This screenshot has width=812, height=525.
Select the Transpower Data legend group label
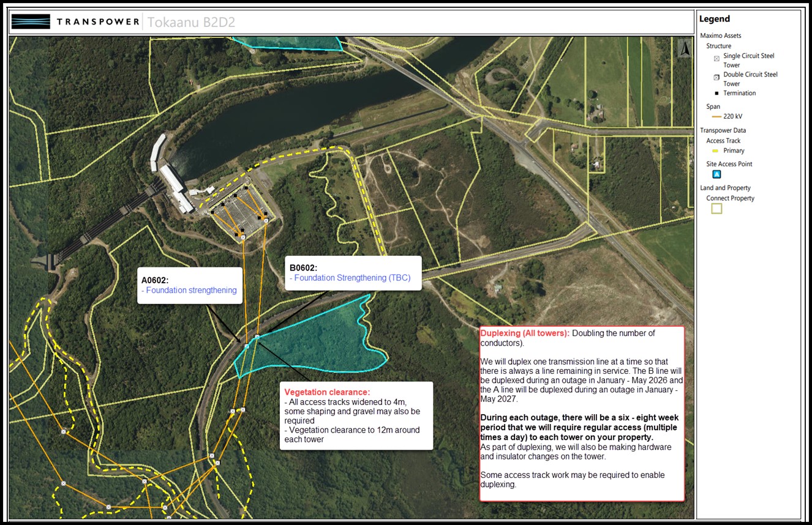723,130
